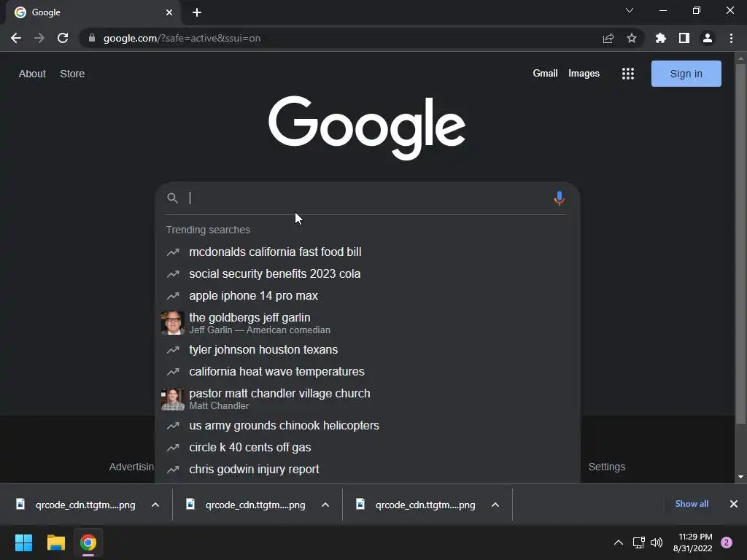This screenshot has width=747, height=560.
Task: Open Windows Start menu
Action: pyautogui.click(x=23, y=542)
